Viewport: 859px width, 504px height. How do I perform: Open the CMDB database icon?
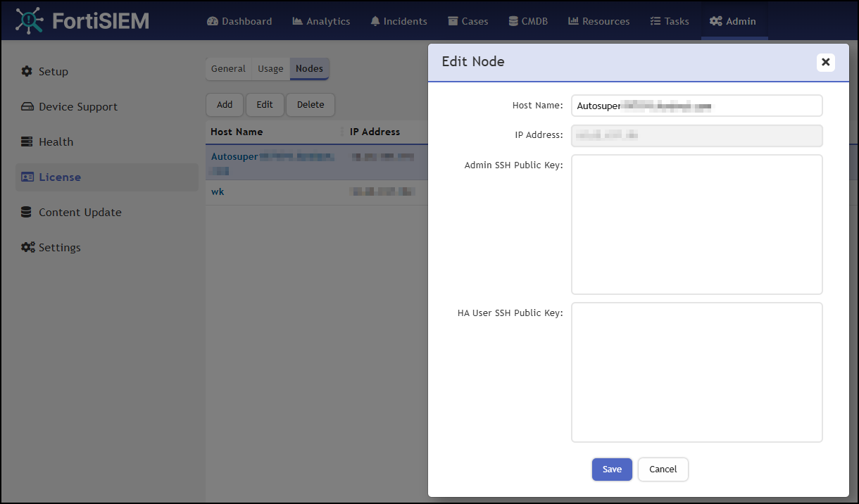click(x=513, y=21)
